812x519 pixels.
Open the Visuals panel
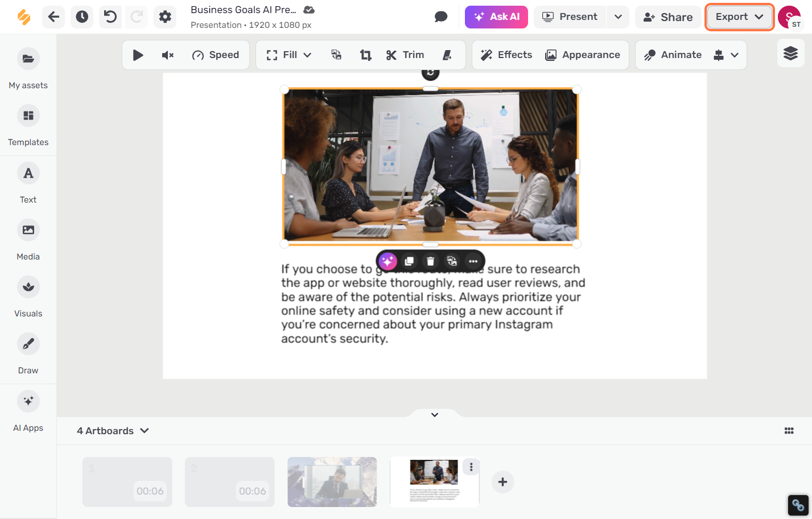[x=28, y=296]
